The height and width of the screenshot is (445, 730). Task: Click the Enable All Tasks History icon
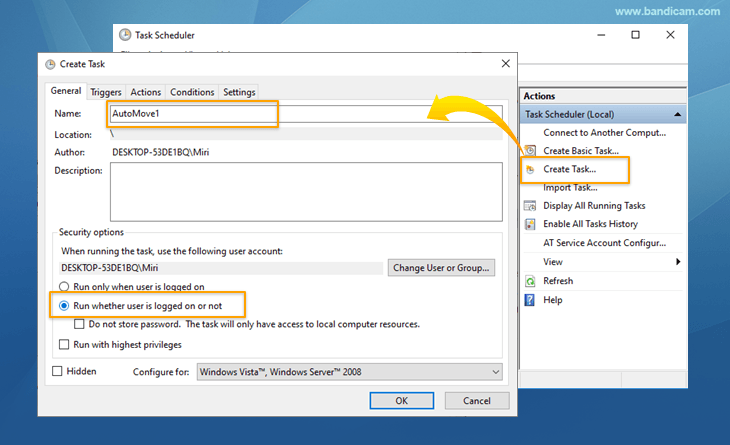click(530, 224)
